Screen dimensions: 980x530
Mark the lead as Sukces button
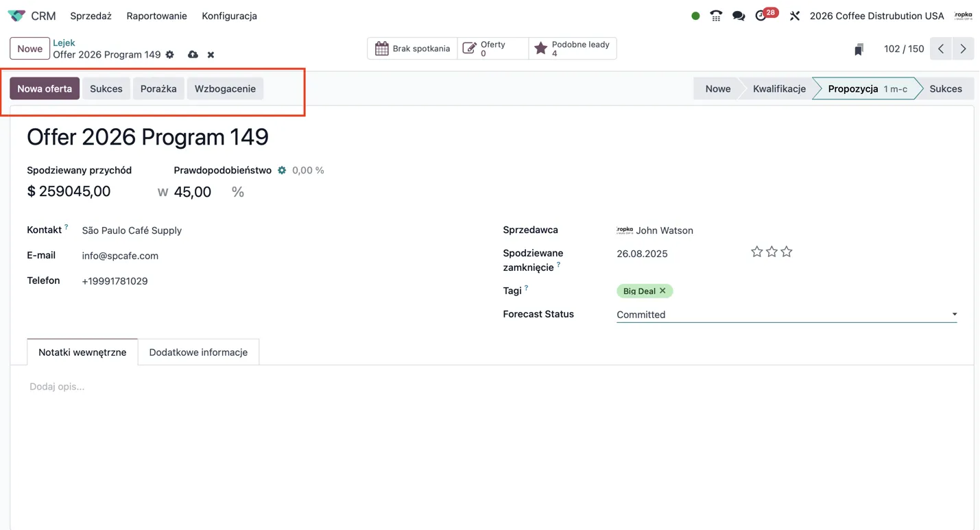[106, 88]
